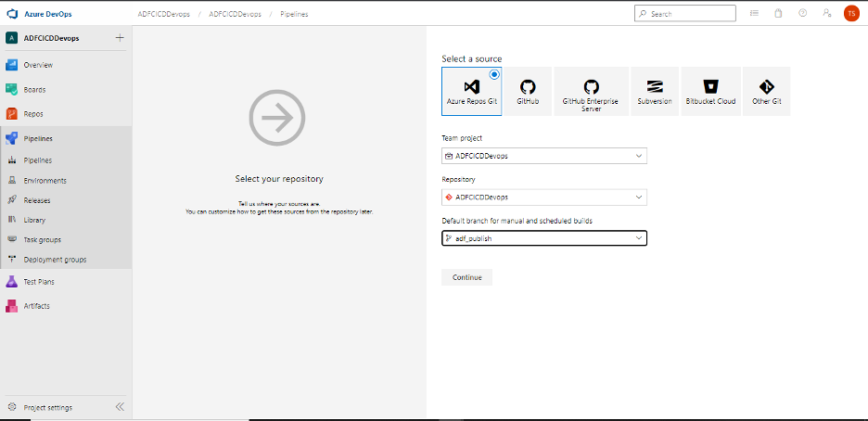Click the Continue button
Viewport: 868px width, 421px height.
click(x=466, y=277)
